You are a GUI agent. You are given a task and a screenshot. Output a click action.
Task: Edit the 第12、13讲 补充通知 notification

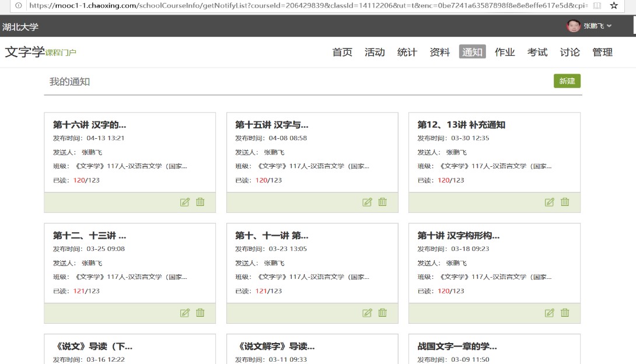549,202
